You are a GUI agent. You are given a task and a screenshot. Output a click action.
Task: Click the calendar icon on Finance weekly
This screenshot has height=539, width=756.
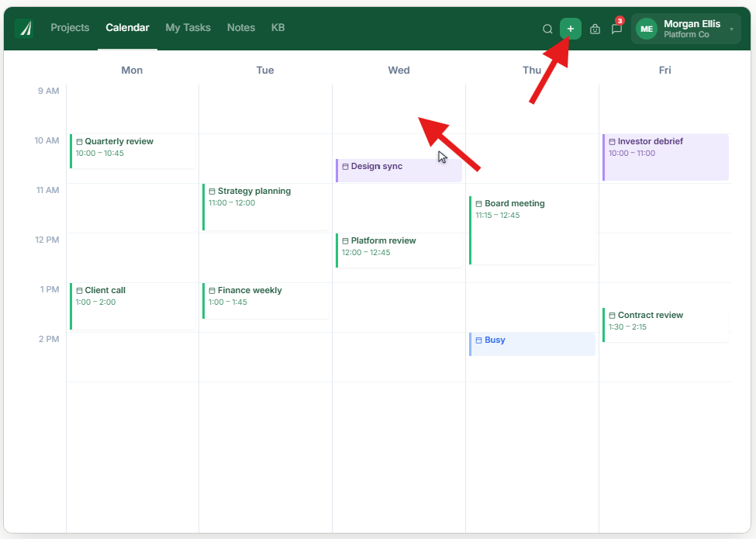pos(212,291)
